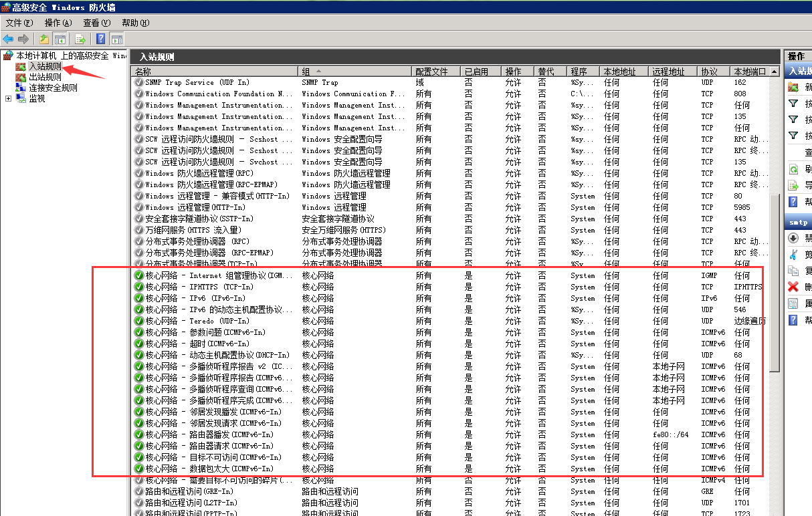Select 出站规则 in the left tree

tap(44, 77)
